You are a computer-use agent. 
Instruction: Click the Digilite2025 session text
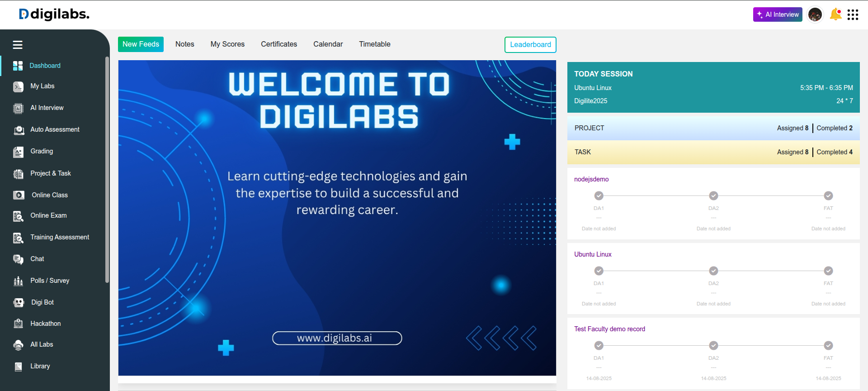(x=590, y=101)
